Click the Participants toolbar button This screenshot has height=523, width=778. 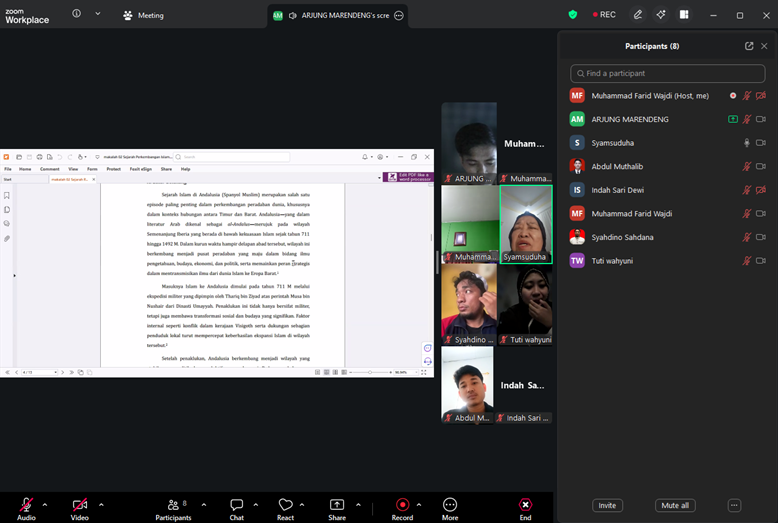[173, 509]
